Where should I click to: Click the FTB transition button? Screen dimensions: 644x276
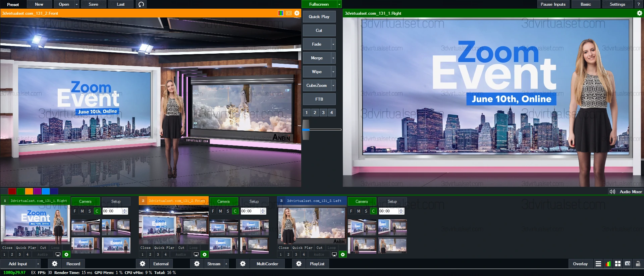(x=319, y=99)
